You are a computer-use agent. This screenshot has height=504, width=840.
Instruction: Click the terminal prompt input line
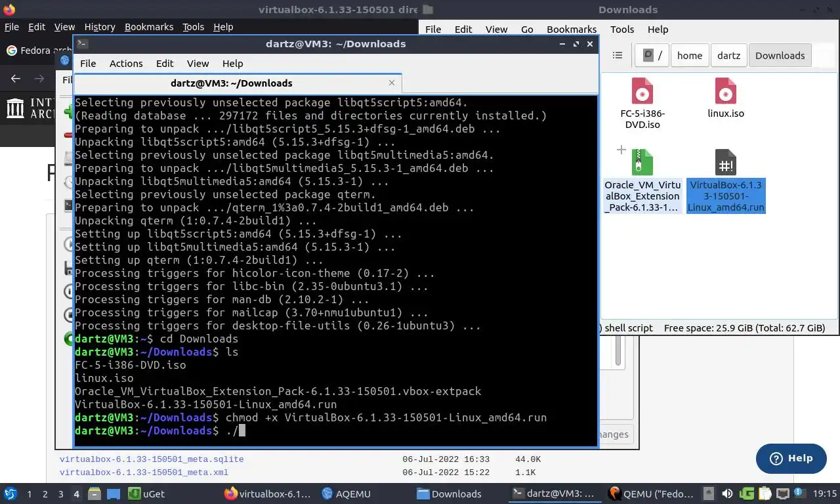pos(335,430)
